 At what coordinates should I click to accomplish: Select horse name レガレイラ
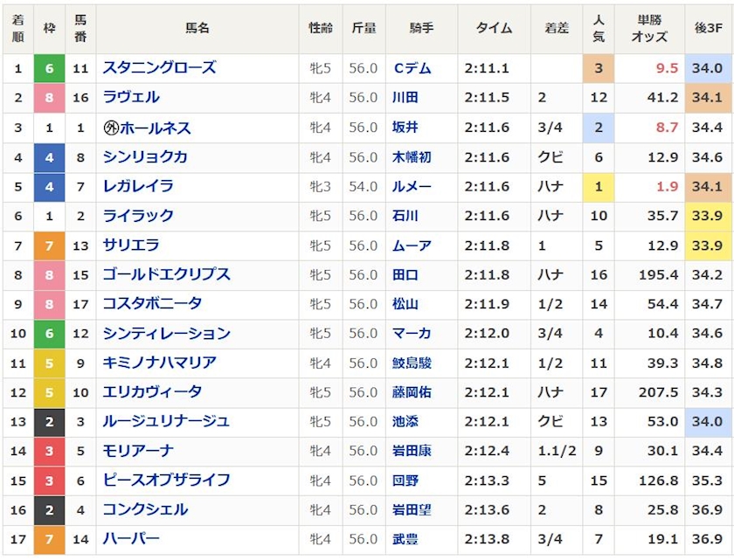[x=138, y=186]
